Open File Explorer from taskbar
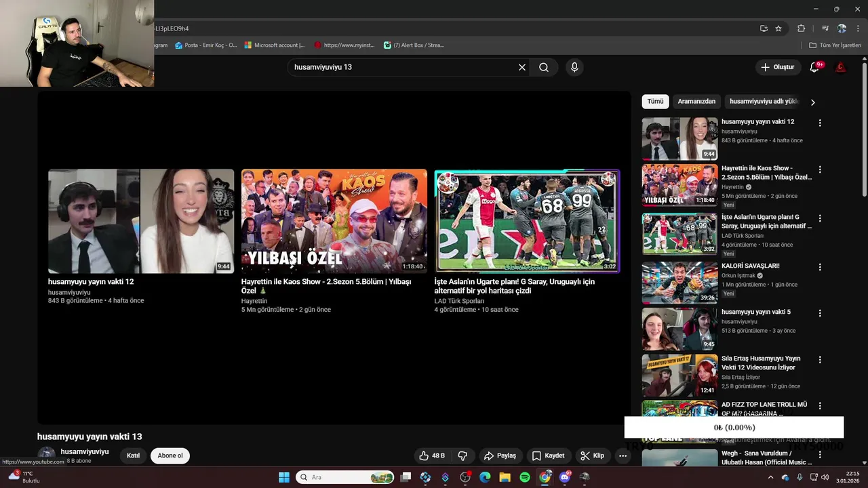 point(505,477)
